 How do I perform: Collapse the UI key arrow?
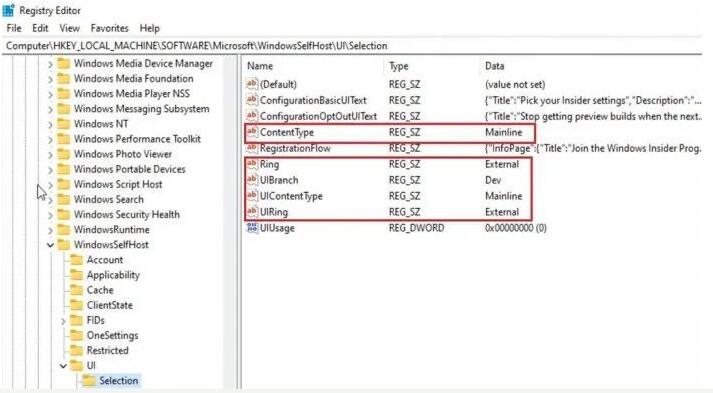[x=63, y=366]
